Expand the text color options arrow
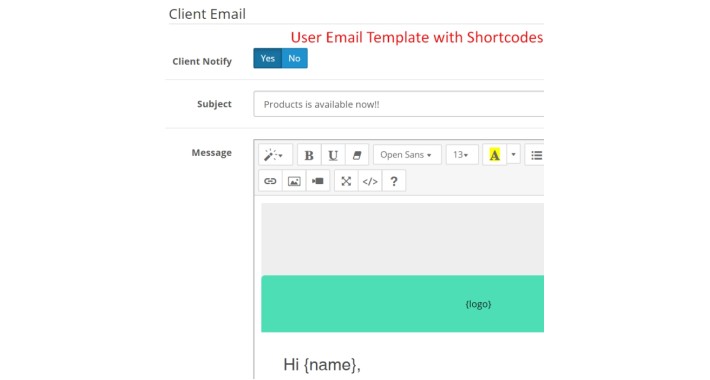 513,155
